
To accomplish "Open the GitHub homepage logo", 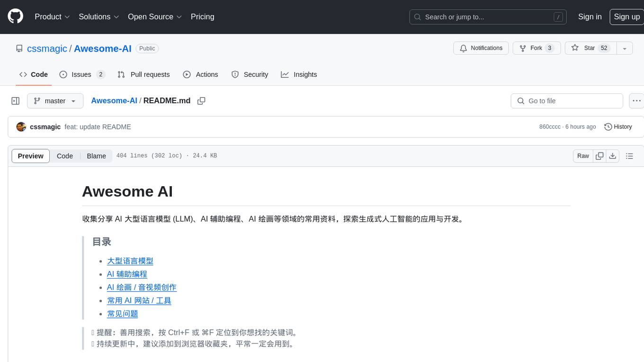I will click(x=15, y=17).
